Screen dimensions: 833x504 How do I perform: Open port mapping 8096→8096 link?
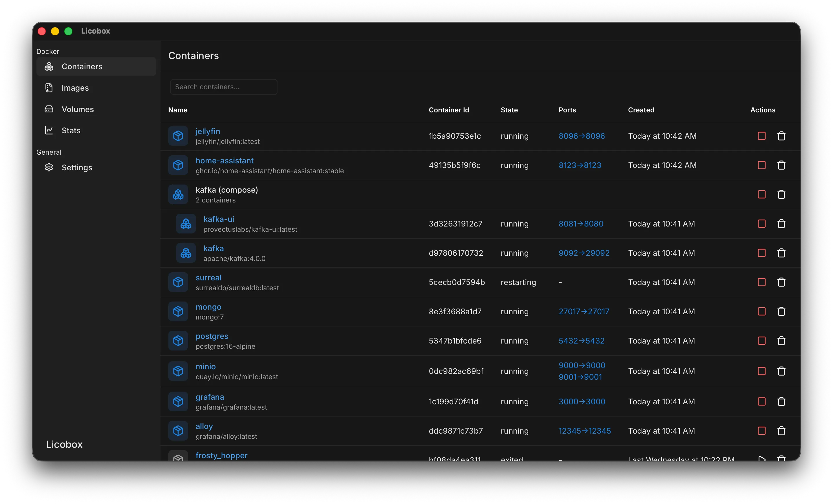582,136
